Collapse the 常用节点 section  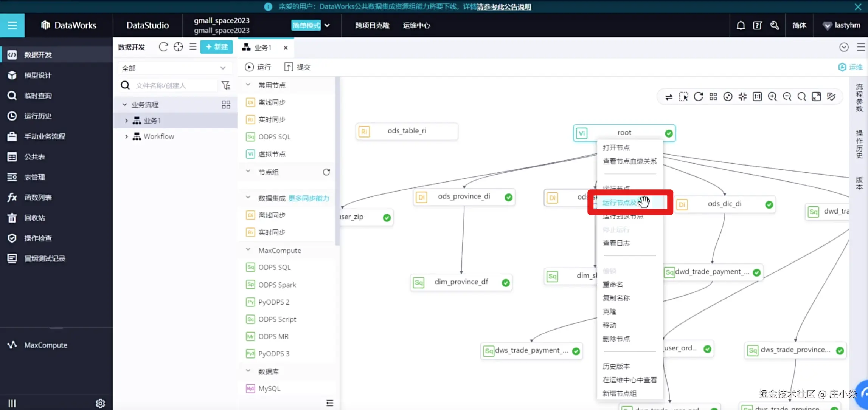tap(248, 85)
